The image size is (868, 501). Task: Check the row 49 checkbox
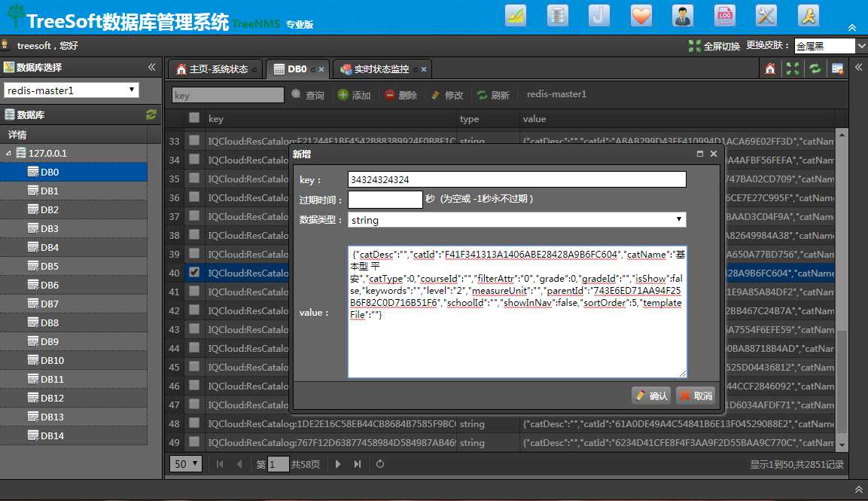[193, 441]
